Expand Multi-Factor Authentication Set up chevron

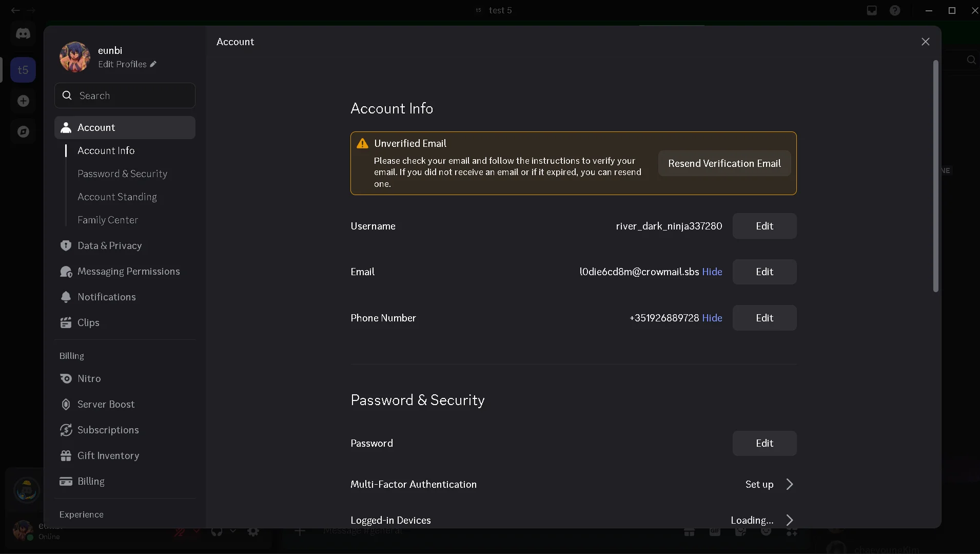click(790, 484)
